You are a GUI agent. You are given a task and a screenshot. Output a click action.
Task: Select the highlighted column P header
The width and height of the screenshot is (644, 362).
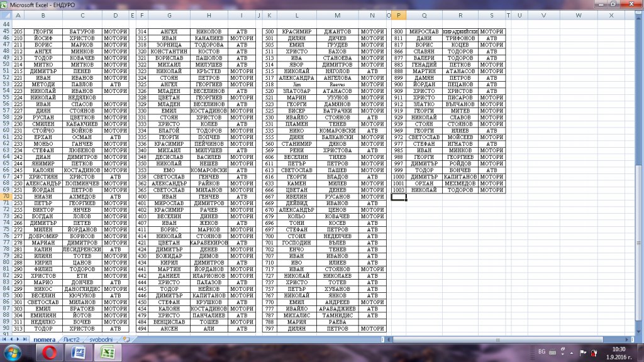click(x=398, y=15)
